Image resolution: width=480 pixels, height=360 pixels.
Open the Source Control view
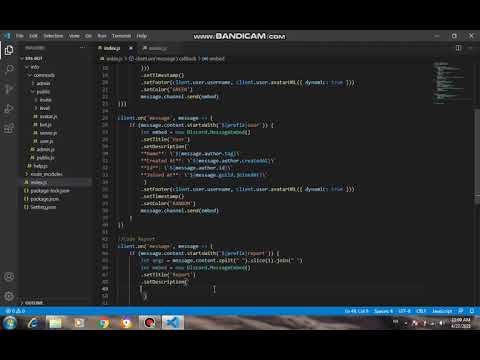[x=9, y=89]
